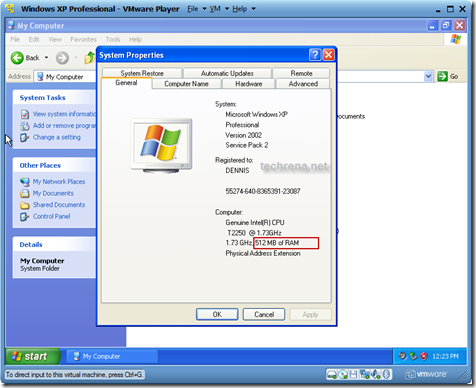Click the Forward arrow icon in toolbar

62,58
